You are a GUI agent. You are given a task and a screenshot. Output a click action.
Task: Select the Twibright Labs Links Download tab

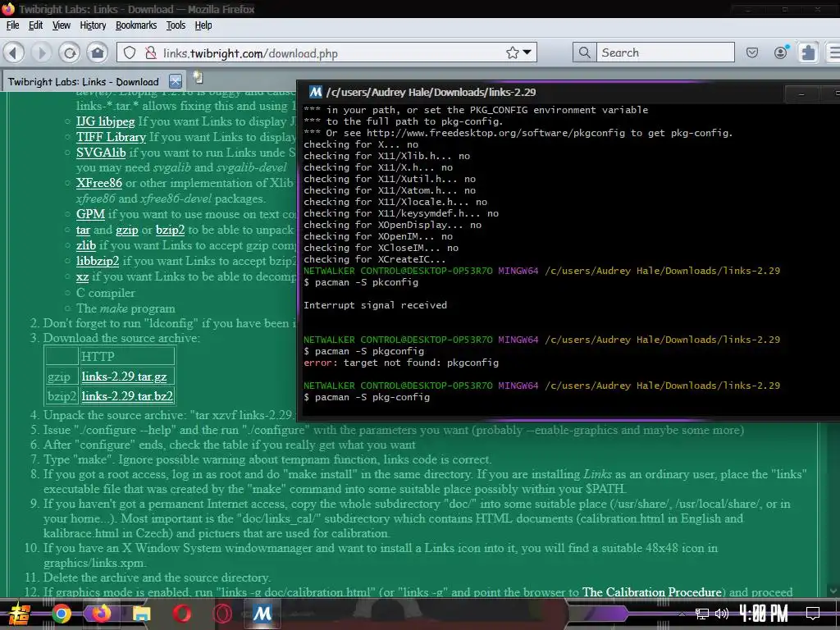point(83,81)
